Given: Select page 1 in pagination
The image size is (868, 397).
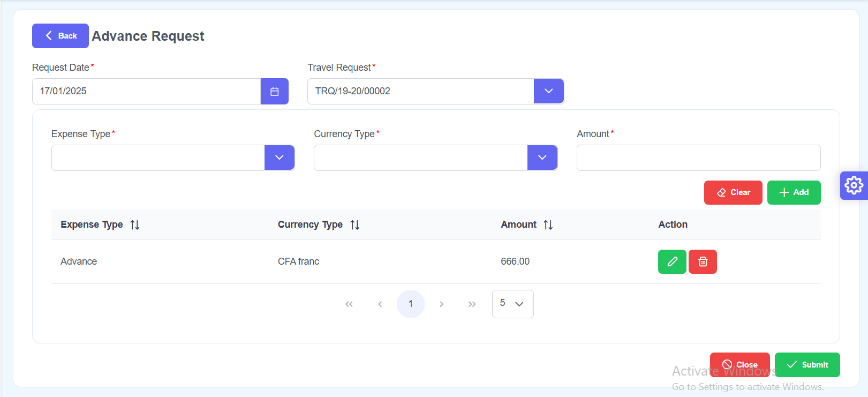Looking at the screenshot, I should 411,304.
